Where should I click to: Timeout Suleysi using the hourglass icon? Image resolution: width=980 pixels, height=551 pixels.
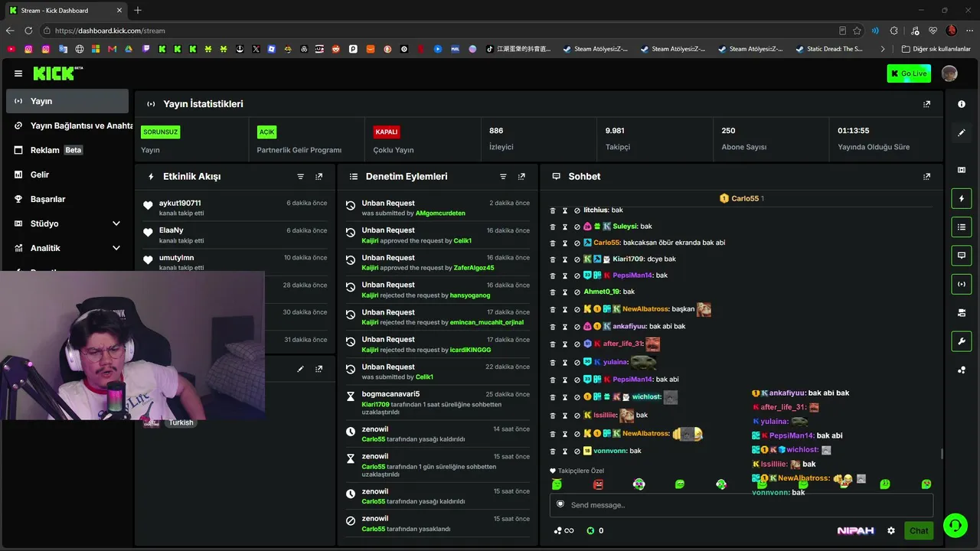click(565, 227)
